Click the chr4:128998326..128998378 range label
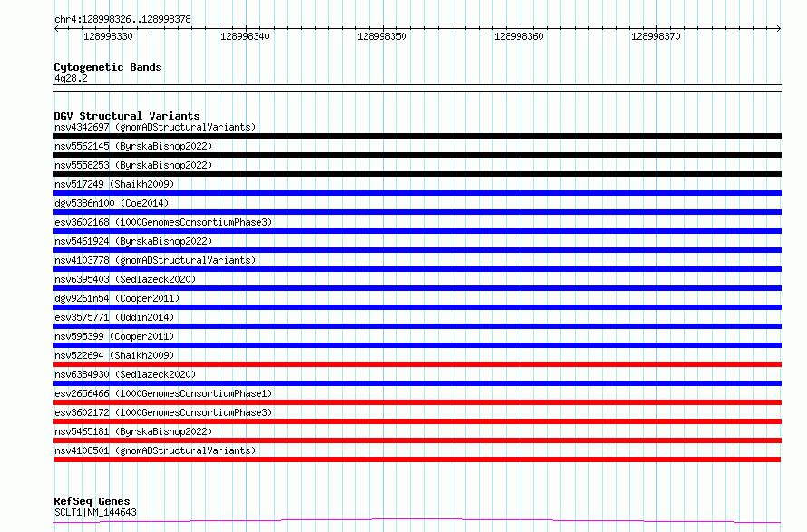Viewport: 807px width, 532px height. pos(122,19)
